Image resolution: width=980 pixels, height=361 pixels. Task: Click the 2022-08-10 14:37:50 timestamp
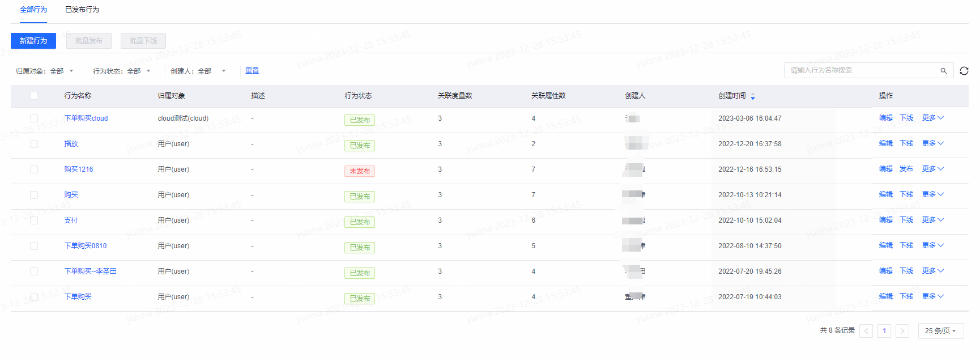pyautogui.click(x=750, y=246)
